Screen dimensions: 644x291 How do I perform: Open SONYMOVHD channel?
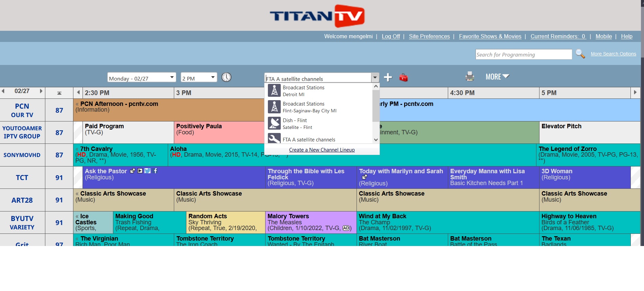pos(22,155)
